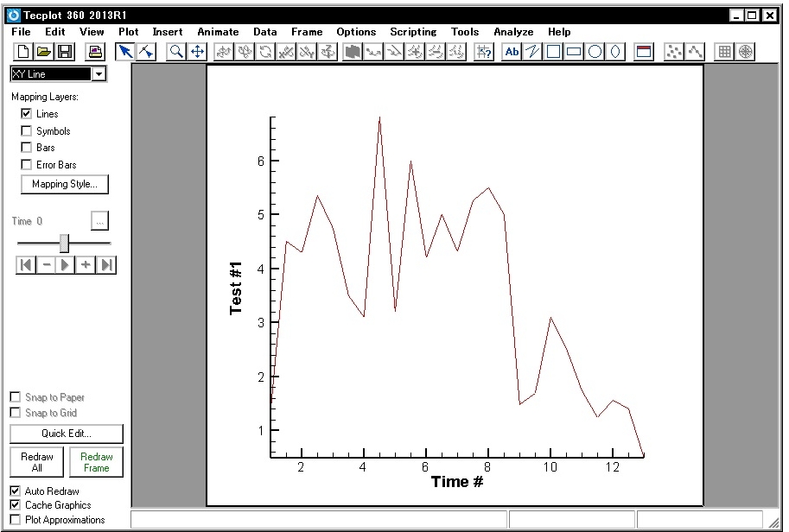
Task: Enable the Bars mapping layer
Action: click(26, 148)
